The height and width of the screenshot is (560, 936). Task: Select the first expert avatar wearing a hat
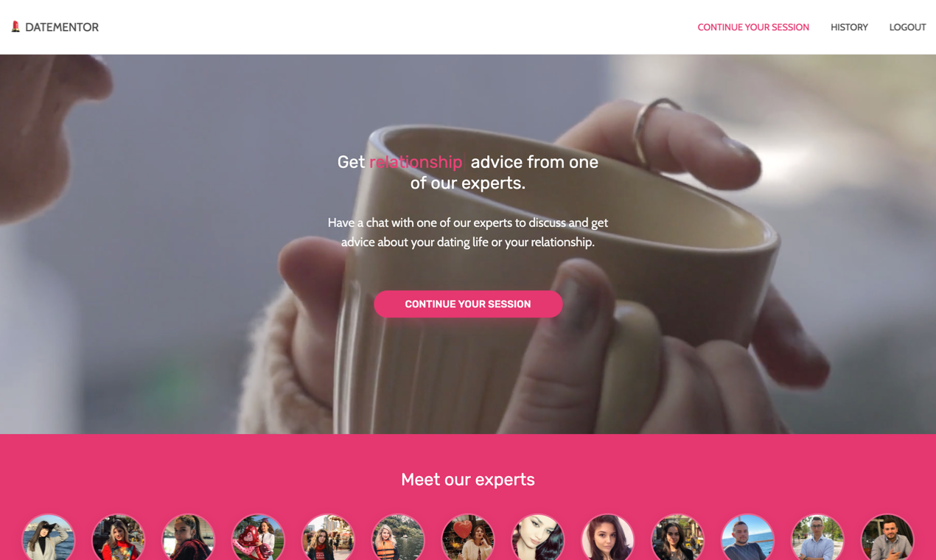(49, 538)
